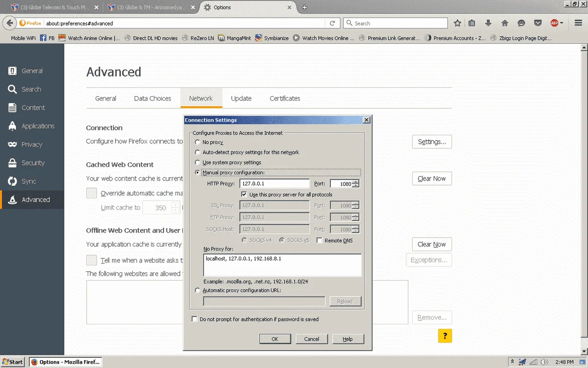Viewport: 588px width, 368px height.
Task: Click Clear Now for offline web content
Action: coord(432,244)
